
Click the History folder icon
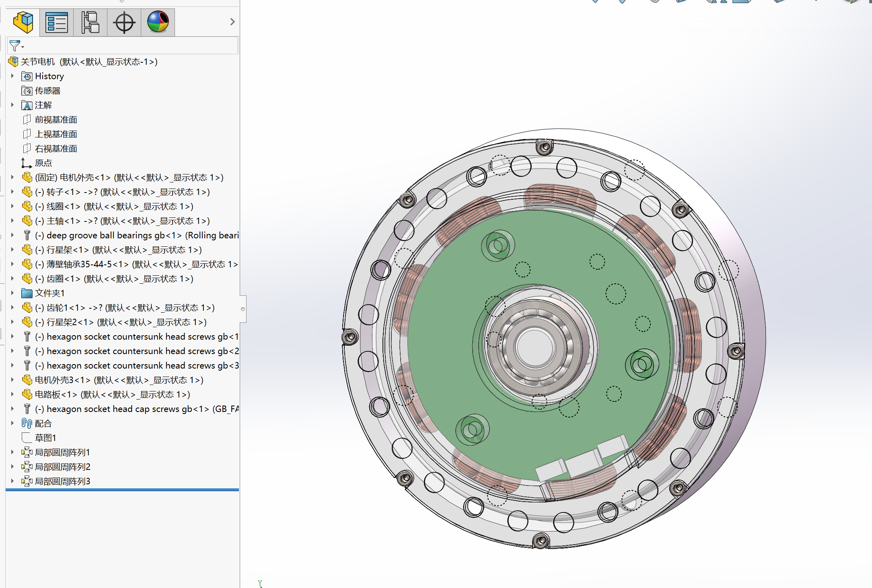27,76
